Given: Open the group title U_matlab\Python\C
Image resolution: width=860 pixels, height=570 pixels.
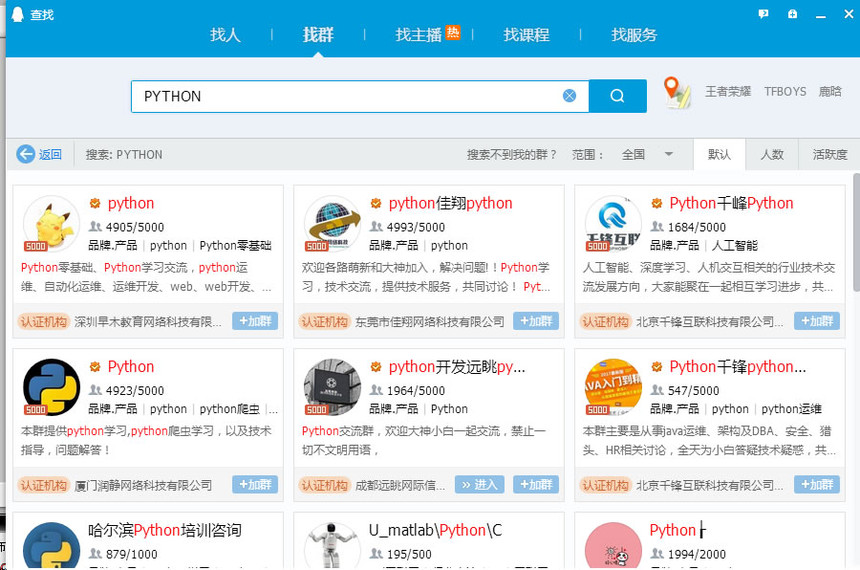Looking at the screenshot, I should point(435,531).
